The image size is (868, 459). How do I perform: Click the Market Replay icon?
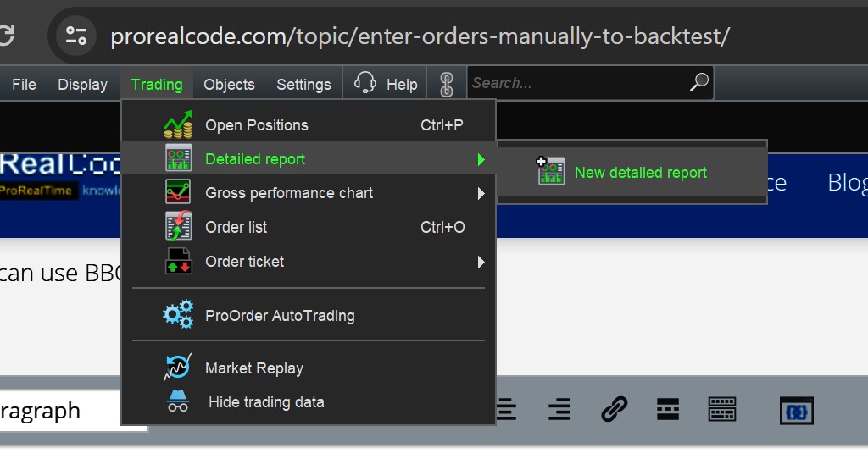(178, 368)
